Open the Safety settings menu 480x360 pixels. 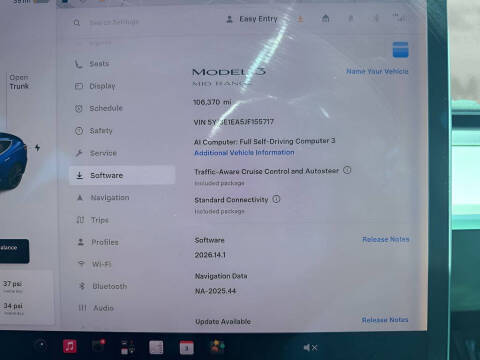click(94, 131)
